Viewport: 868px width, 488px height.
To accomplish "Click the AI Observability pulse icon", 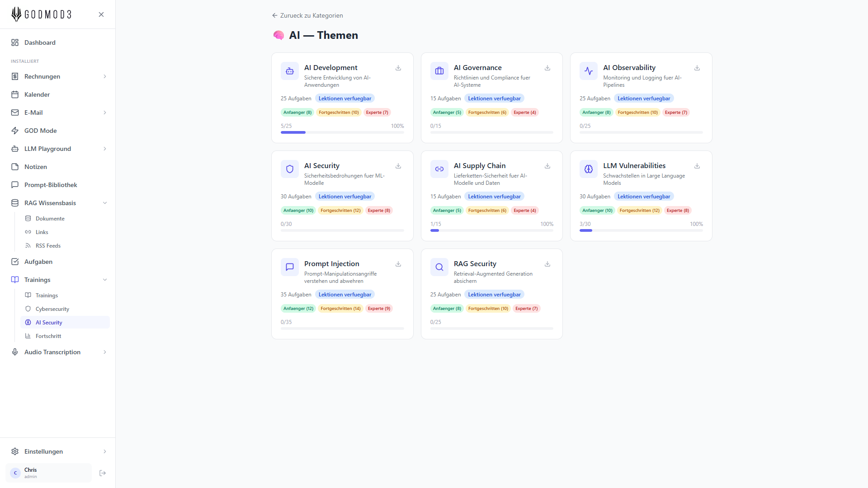I will (x=589, y=71).
